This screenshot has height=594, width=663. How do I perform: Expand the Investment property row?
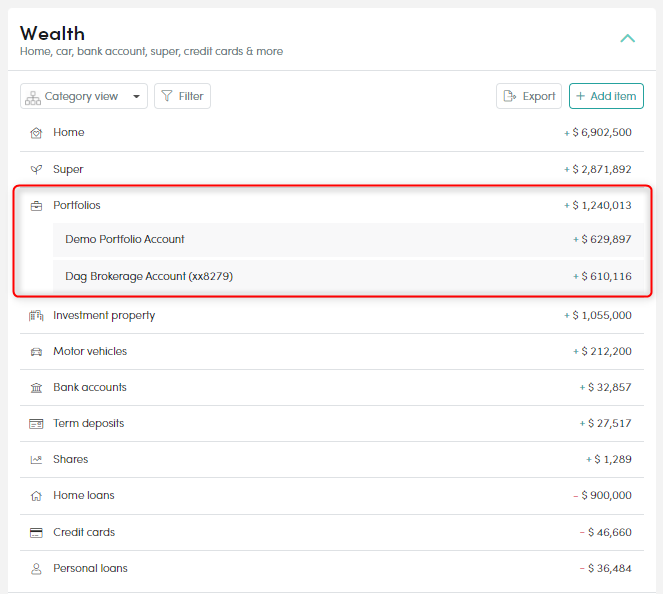click(332, 315)
